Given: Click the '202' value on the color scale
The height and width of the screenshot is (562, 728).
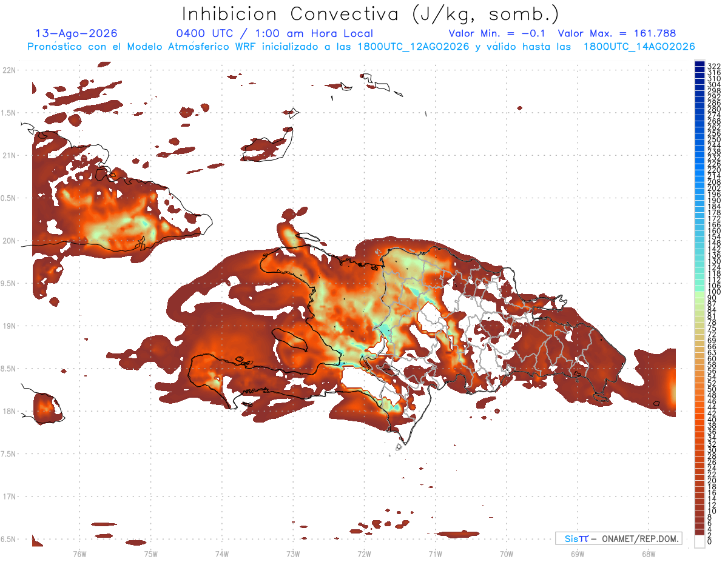Looking at the screenshot, I should [x=713, y=188].
